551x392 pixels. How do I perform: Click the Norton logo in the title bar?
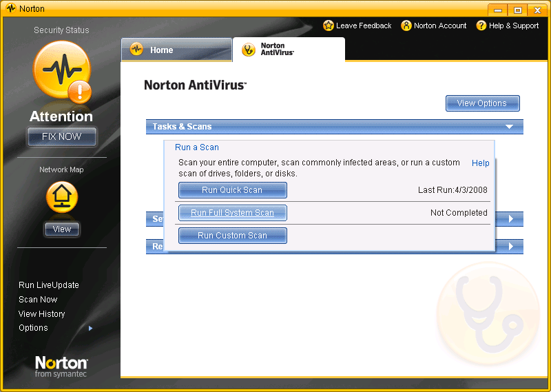[x=11, y=8]
